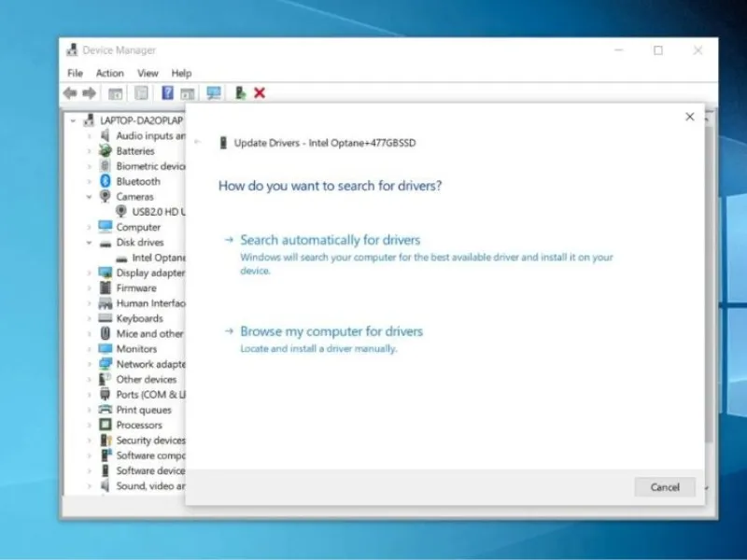Choose Search automatically for drivers
The height and width of the screenshot is (560, 747).
(x=330, y=240)
